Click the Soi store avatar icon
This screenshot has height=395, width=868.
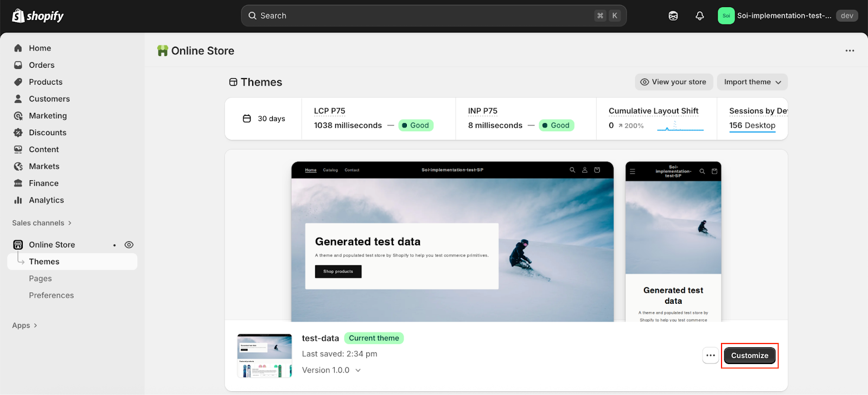[726, 16]
